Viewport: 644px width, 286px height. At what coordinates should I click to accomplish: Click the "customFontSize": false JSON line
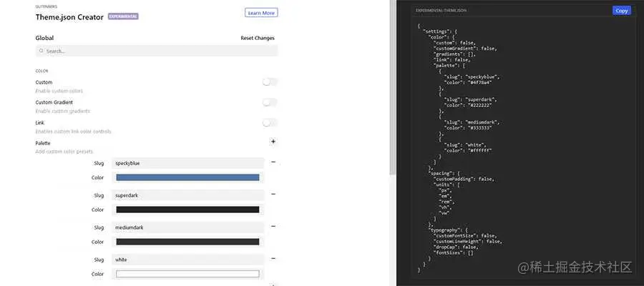click(465, 236)
